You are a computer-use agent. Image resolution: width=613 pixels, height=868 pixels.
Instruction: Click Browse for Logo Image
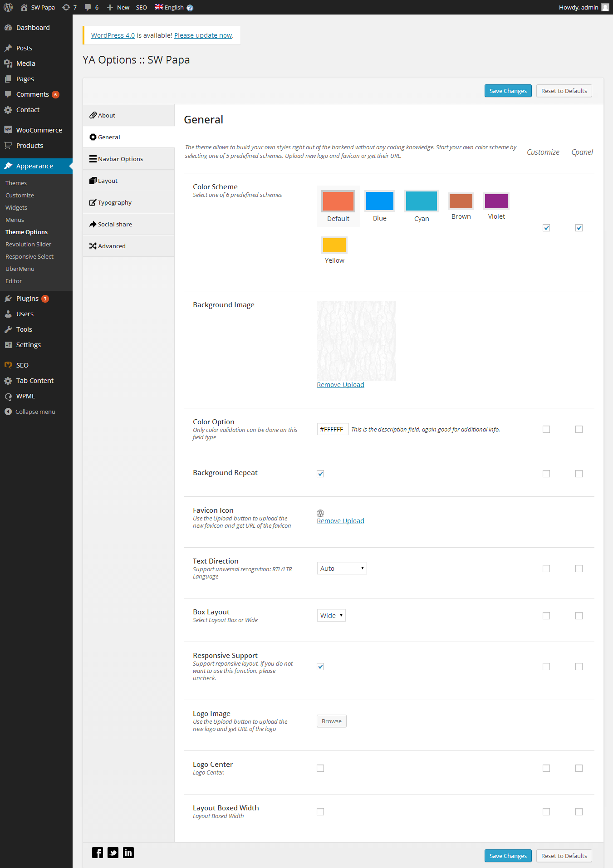click(x=332, y=721)
